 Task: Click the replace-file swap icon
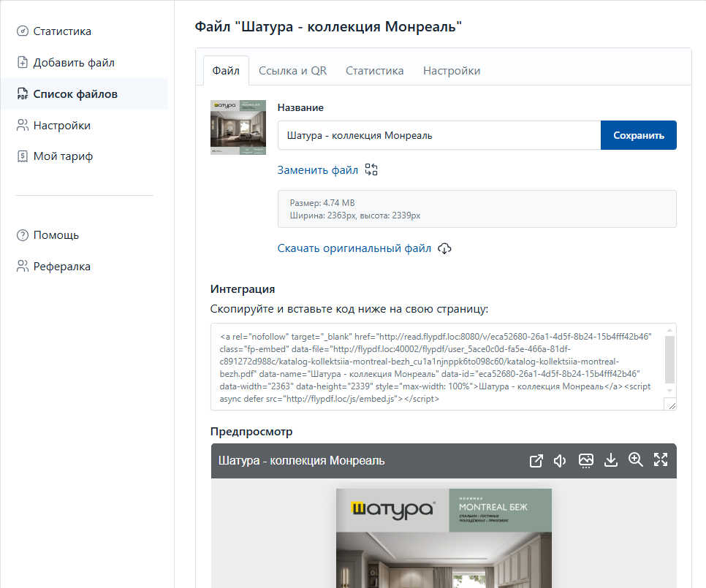[371, 169]
